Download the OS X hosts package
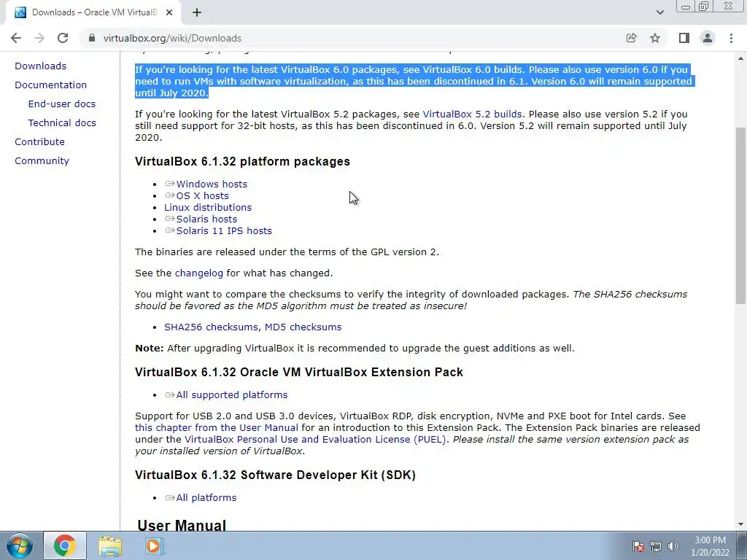Viewport: 747px width, 560px height. pos(203,195)
